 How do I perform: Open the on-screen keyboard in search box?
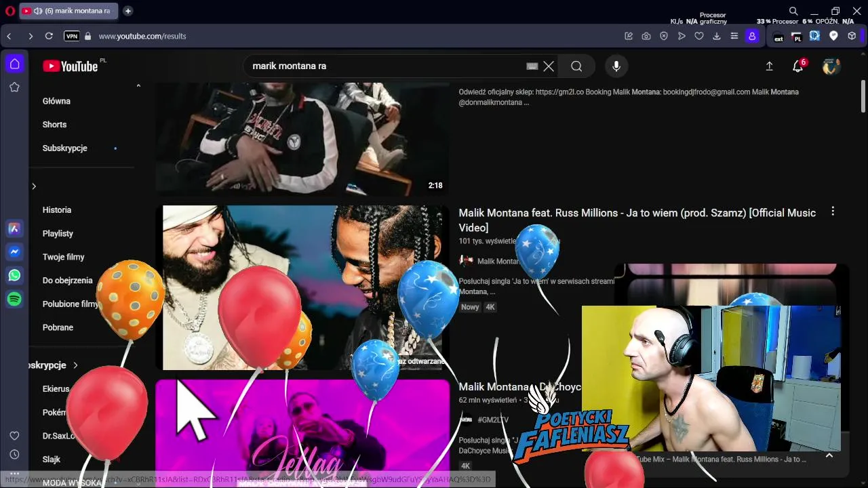coord(532,66)
